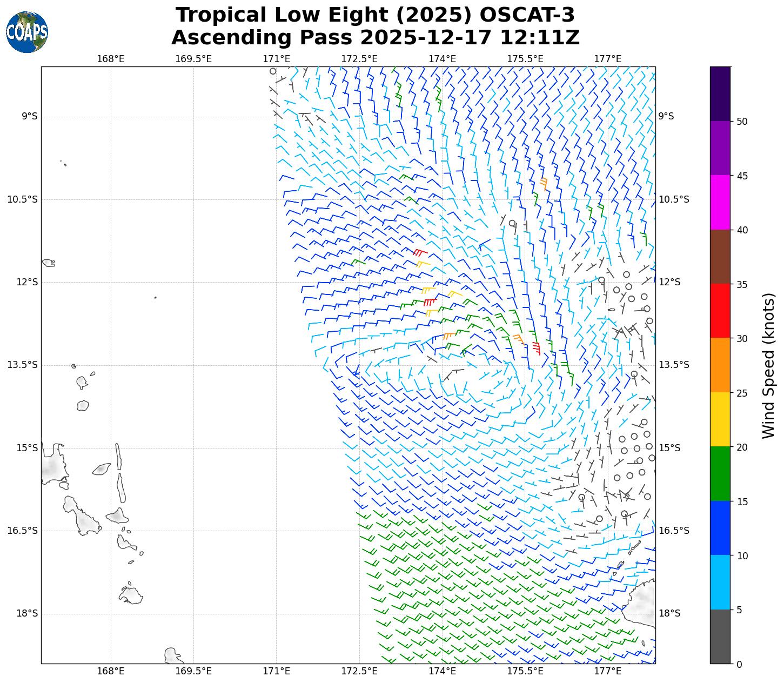Click the red segment of the wind speed colorbar
This screenshot has height=683, width=784.
click(720, 311)
